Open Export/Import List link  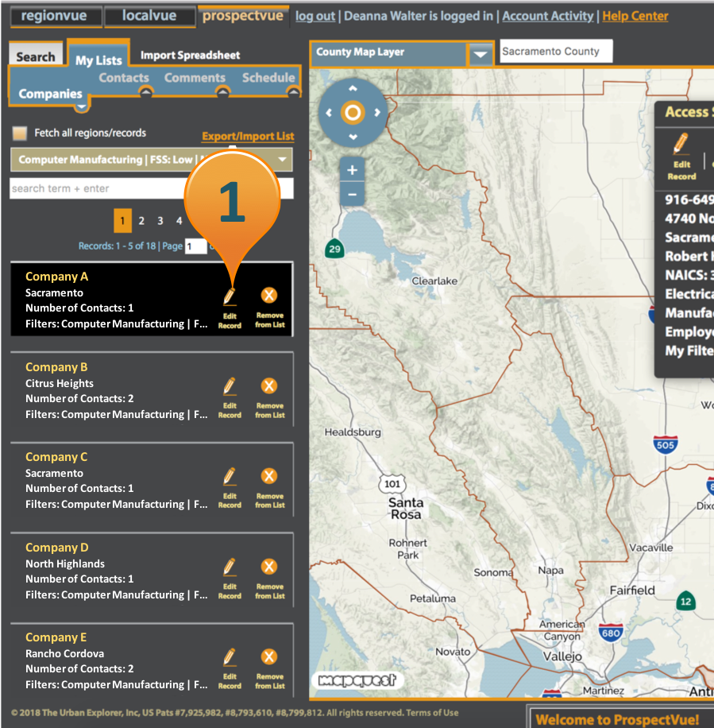(x=248, y=137)
